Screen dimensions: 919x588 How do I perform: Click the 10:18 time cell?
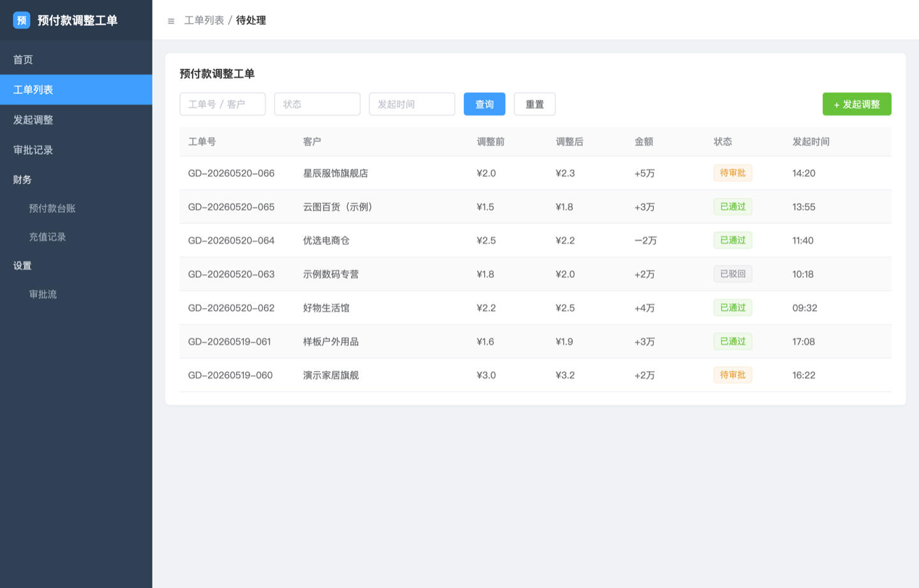[803, 274]
